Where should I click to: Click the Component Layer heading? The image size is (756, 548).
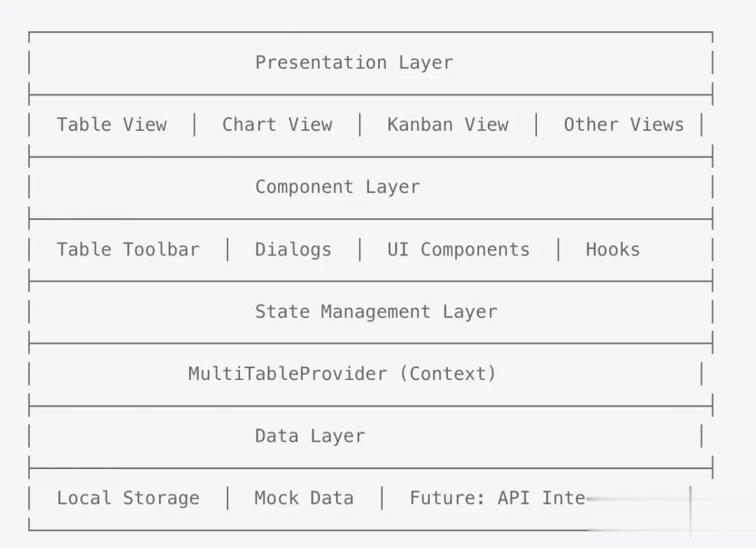click(337, 187)
